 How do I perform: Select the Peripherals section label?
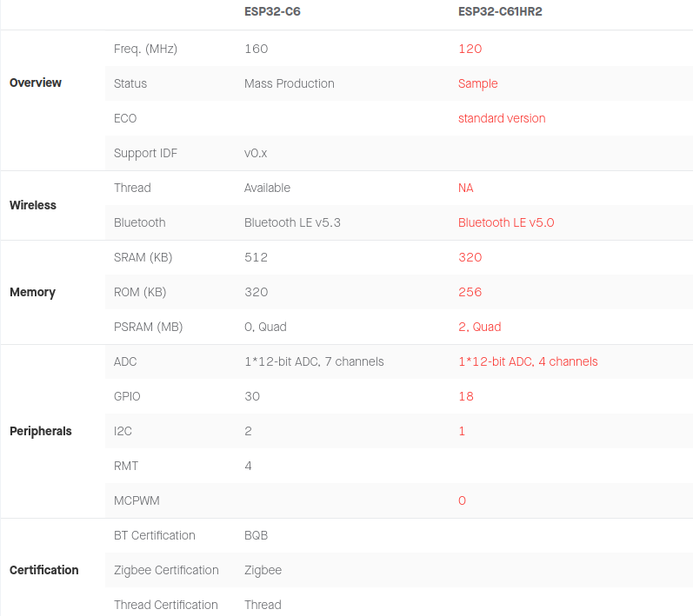(x=41, y=432)
